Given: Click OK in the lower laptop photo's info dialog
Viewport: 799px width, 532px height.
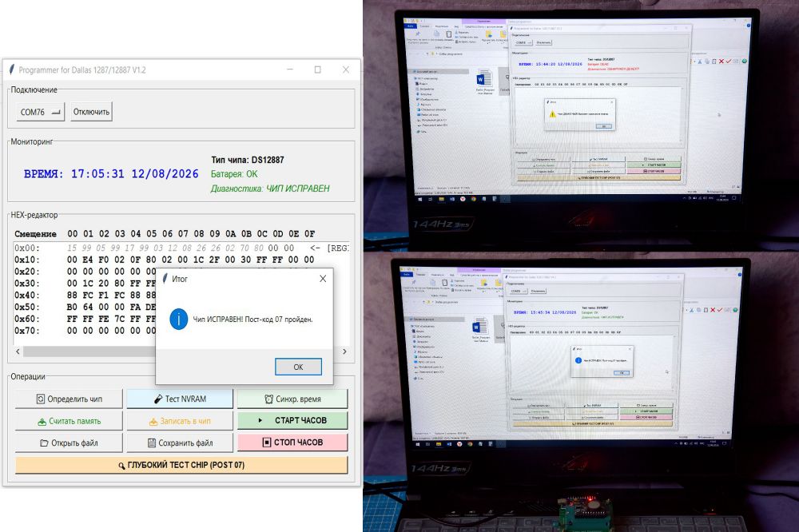Looking at the screenshot, I should tap(621, 373).
